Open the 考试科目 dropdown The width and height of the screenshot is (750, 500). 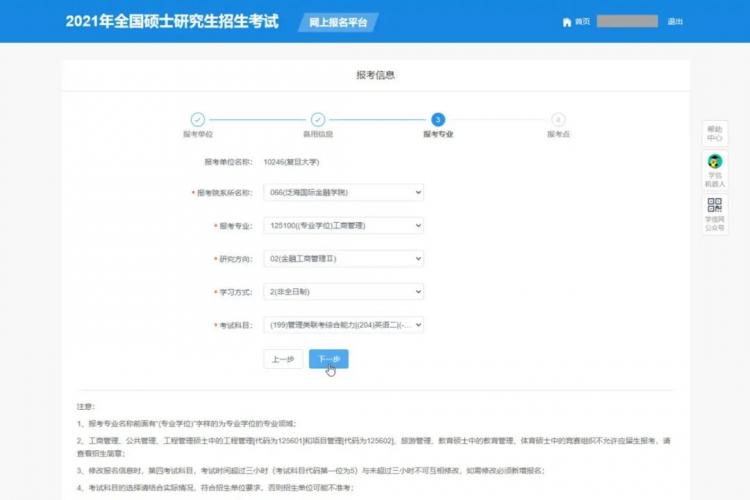tap(343, 325)
